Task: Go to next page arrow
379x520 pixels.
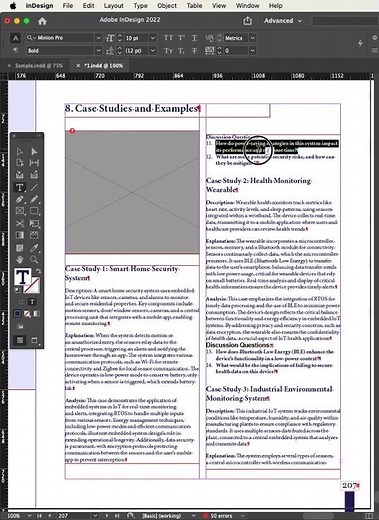Action: [x=107, y=516]
